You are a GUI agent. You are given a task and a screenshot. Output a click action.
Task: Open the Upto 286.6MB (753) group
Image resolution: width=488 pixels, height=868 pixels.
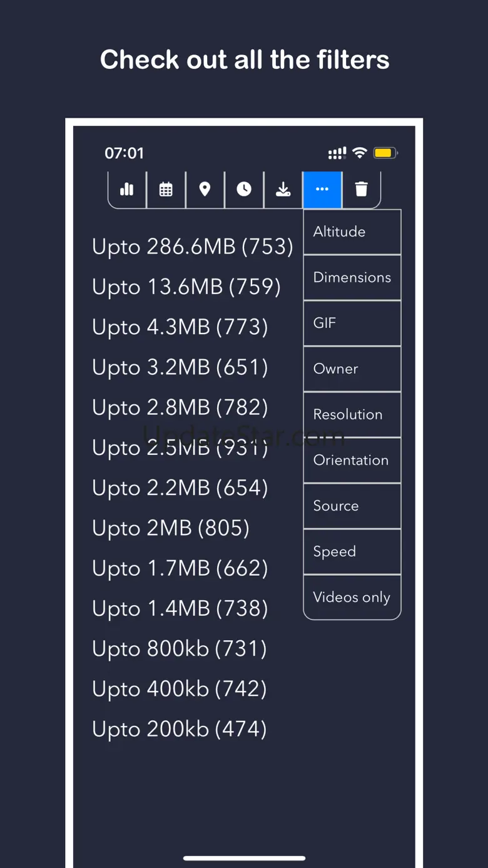pyautogui.click(x=192, y=247)
